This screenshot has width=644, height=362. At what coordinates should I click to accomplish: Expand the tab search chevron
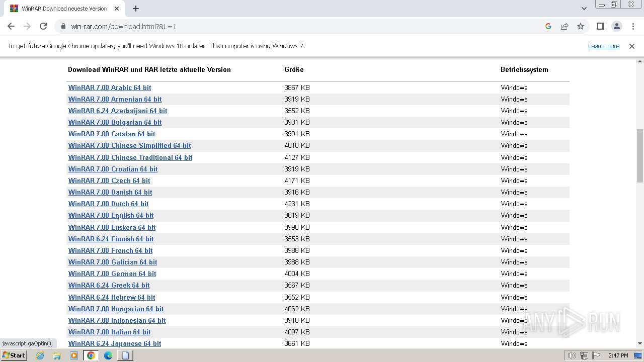pyautogui.click(x=584, y=9)
